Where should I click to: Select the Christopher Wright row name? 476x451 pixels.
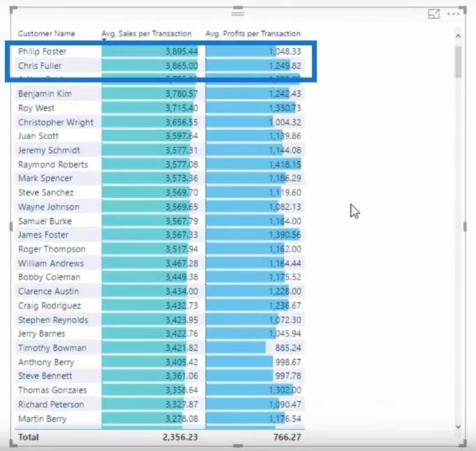[56, 122]
